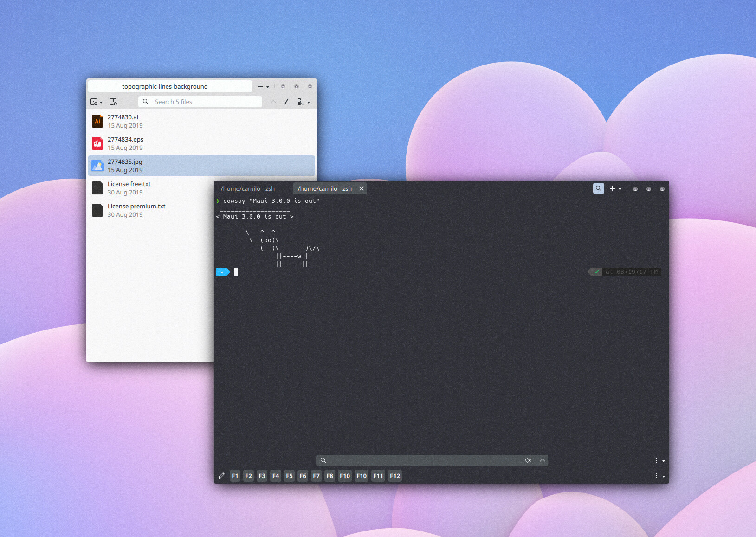Select the 2774834.eps file
Viewport: 756px width, 537px height.
(x=201, y=143)
